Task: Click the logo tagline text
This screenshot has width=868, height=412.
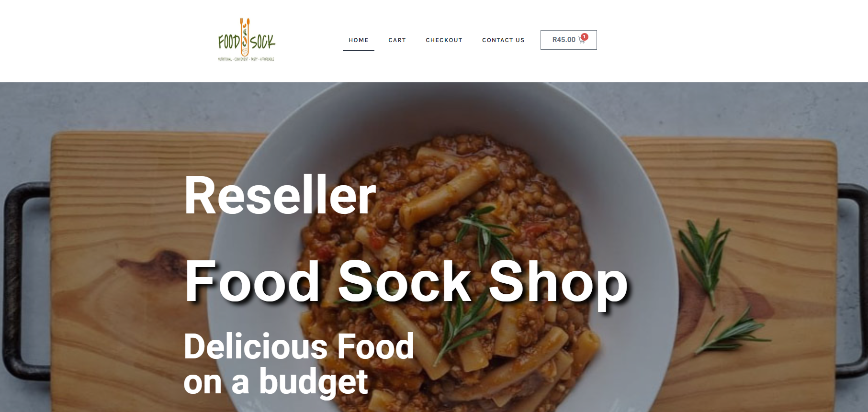Action: (246, 59)
